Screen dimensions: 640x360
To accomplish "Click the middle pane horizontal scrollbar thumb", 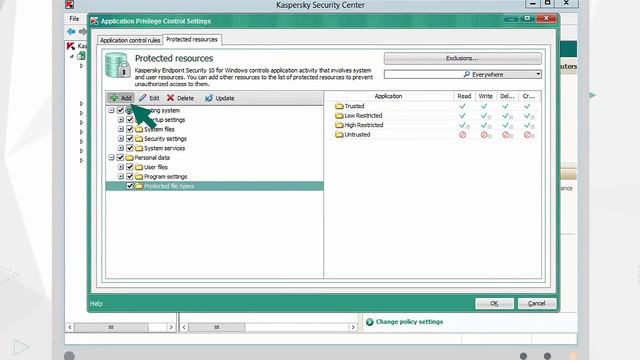I will 217,327.
